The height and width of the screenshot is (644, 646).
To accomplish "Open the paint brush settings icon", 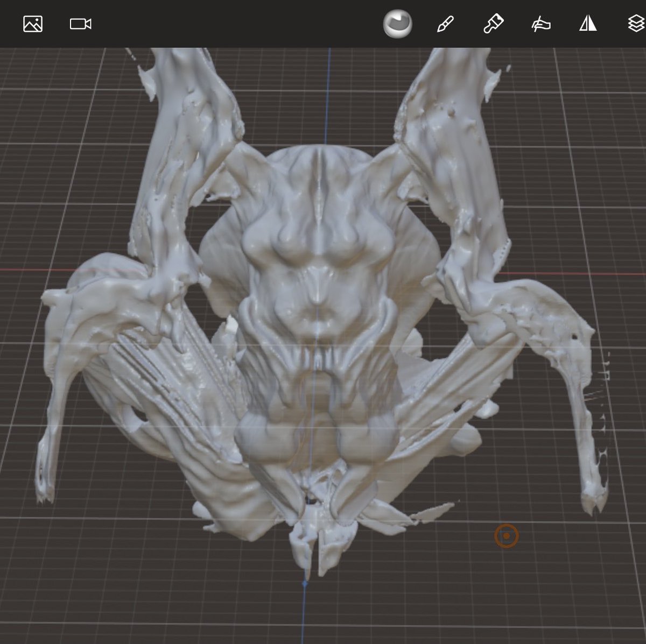I will pyautogui.click(x=493, y=24).
